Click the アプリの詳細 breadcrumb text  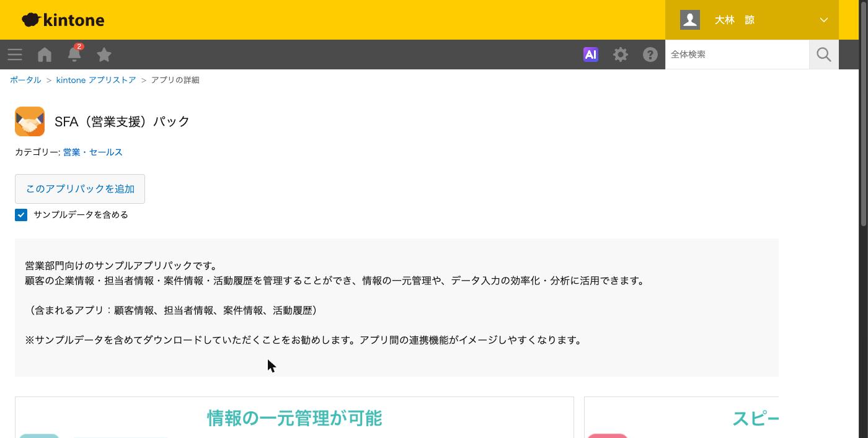tap(175, 80)
